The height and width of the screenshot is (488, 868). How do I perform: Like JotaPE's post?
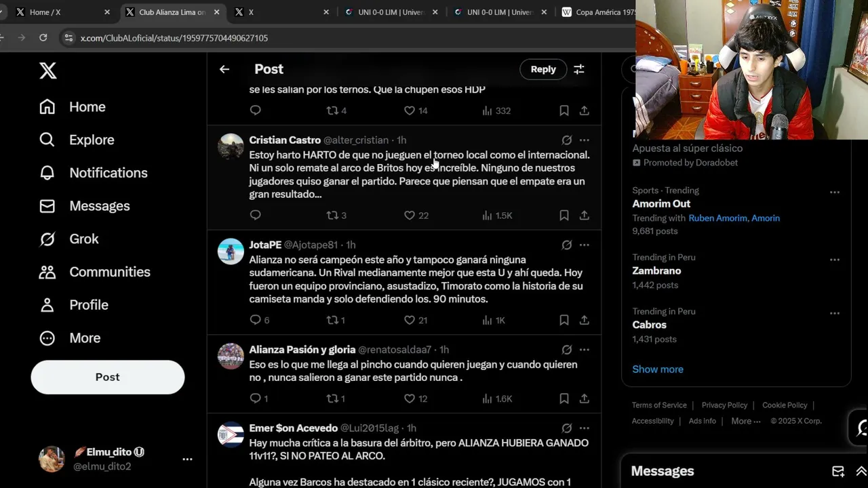pyautogui.click(x=416, y=320)
